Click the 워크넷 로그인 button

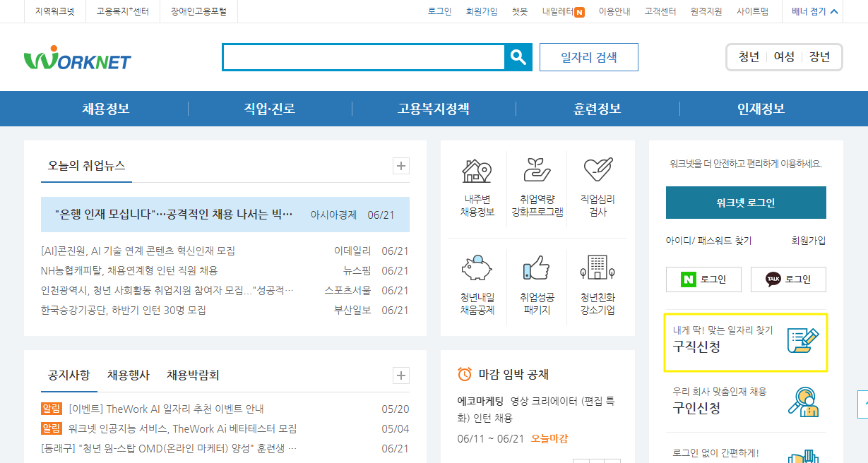[746, 203]
